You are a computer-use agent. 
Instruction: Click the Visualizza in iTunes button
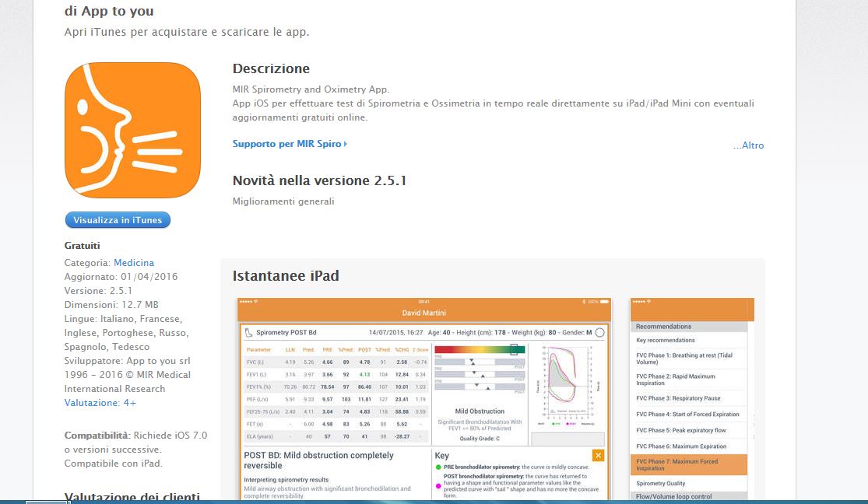click(118, 220)
